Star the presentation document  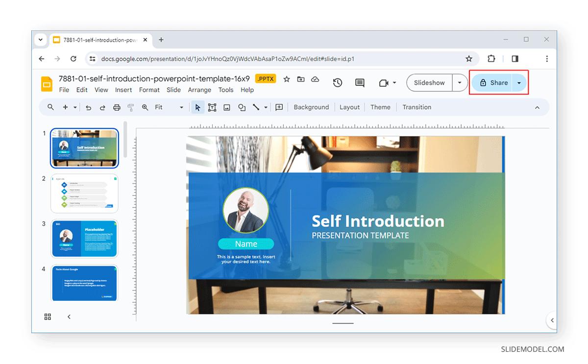click(x=287, y=79)
